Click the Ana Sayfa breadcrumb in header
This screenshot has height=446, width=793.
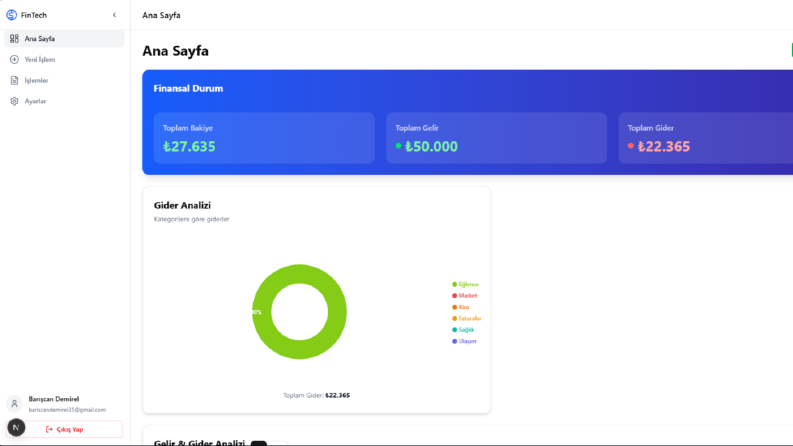click(x=161, y=15)
